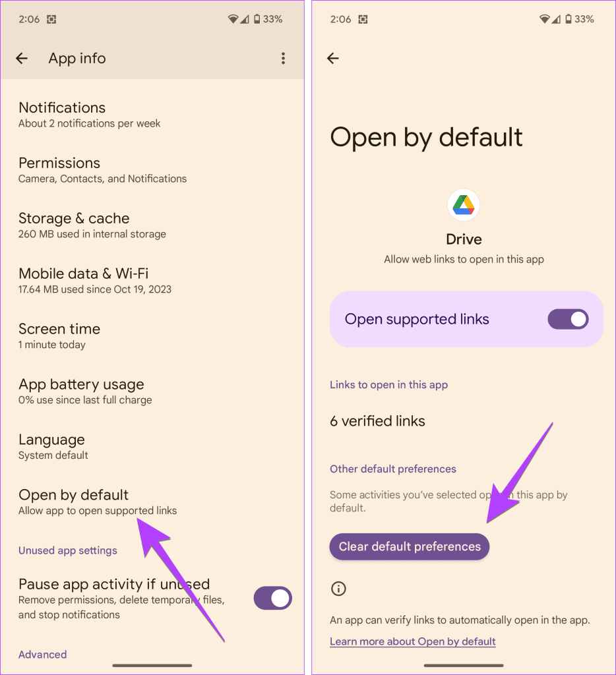Image resolution: width=616 pixels, height=675 pixels.
Task: Tap the info circle icon
Action: click(x=338, y=589)
